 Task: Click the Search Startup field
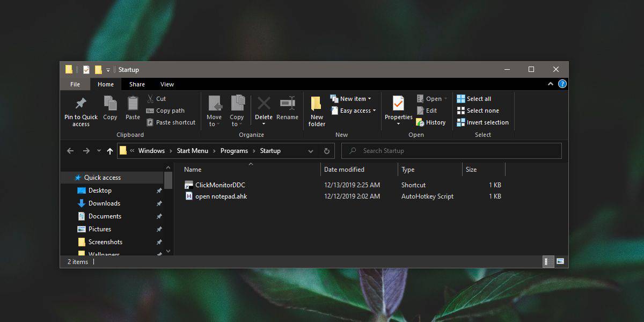[x=451, y=151]
